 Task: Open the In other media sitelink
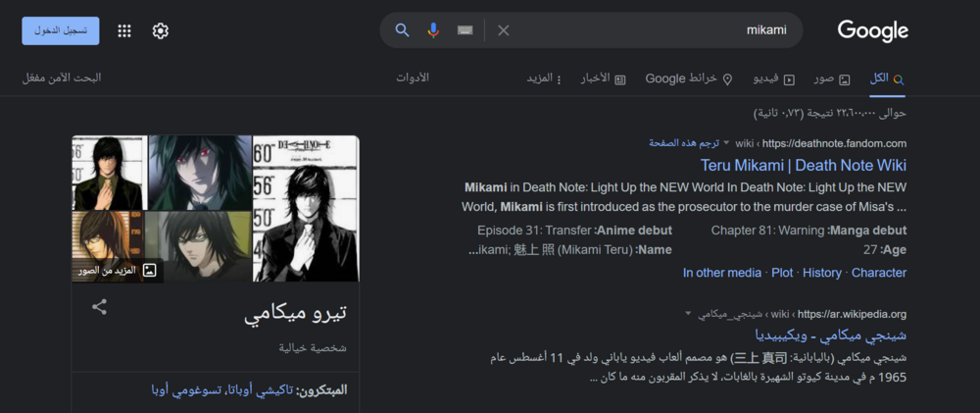pyautogui.click(x=722, y=272)
